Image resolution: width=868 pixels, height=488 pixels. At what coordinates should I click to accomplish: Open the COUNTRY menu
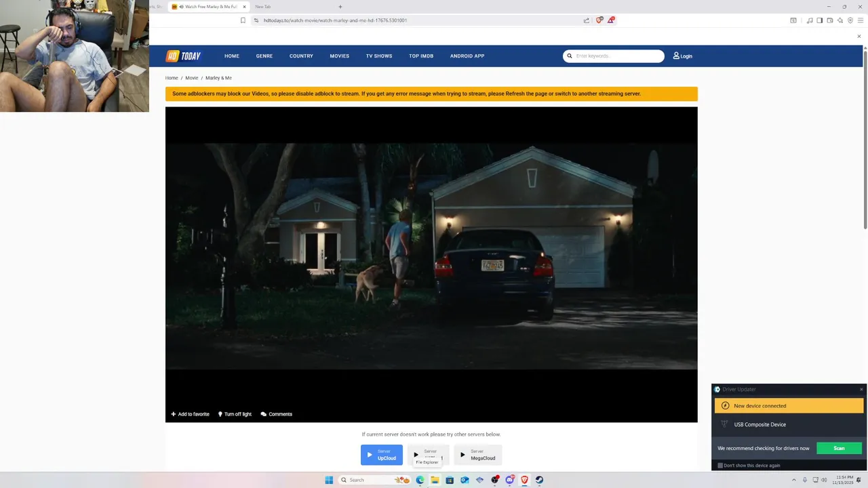tap(301, 56)
